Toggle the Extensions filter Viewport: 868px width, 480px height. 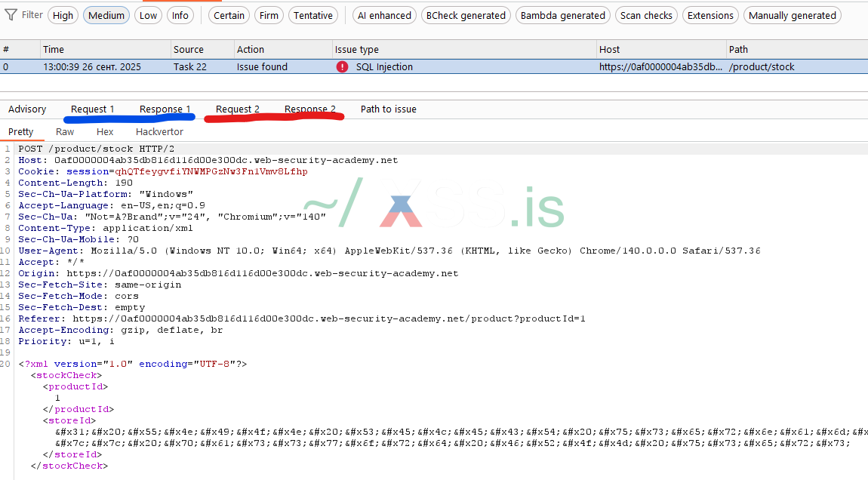pos(710,16)
